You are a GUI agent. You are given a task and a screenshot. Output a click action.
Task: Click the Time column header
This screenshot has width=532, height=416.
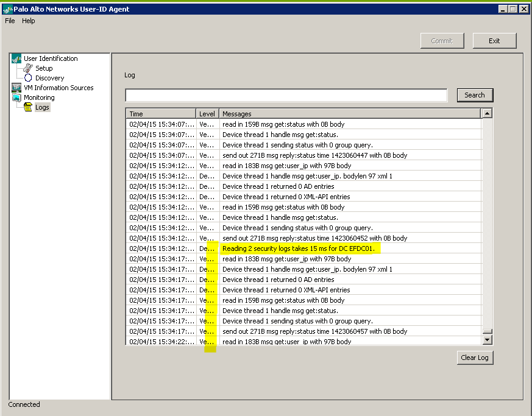pyautogui.click(x=161, y=114)
